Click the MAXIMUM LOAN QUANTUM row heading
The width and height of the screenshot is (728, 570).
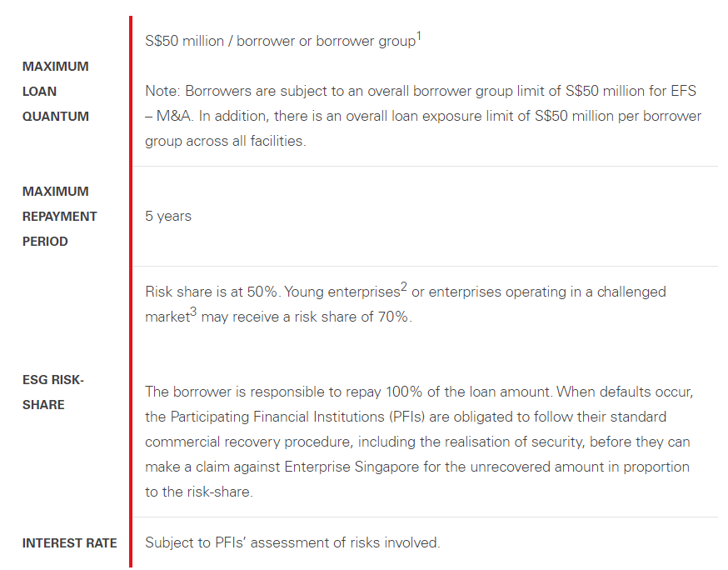(55, 92)
